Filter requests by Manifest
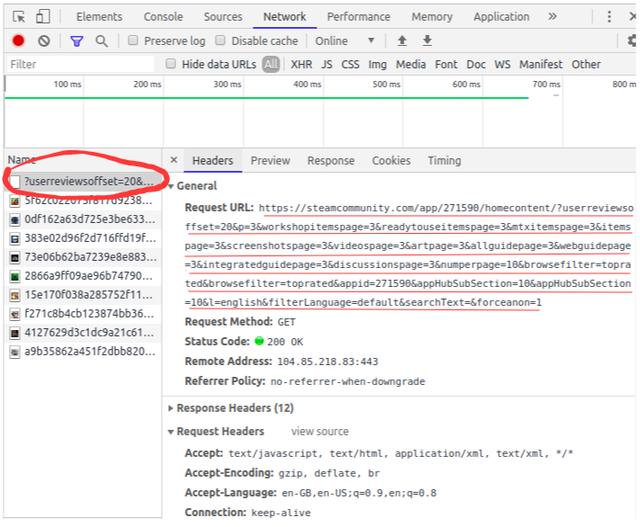The height and width of the screenshot is (527, 640). 540,64
